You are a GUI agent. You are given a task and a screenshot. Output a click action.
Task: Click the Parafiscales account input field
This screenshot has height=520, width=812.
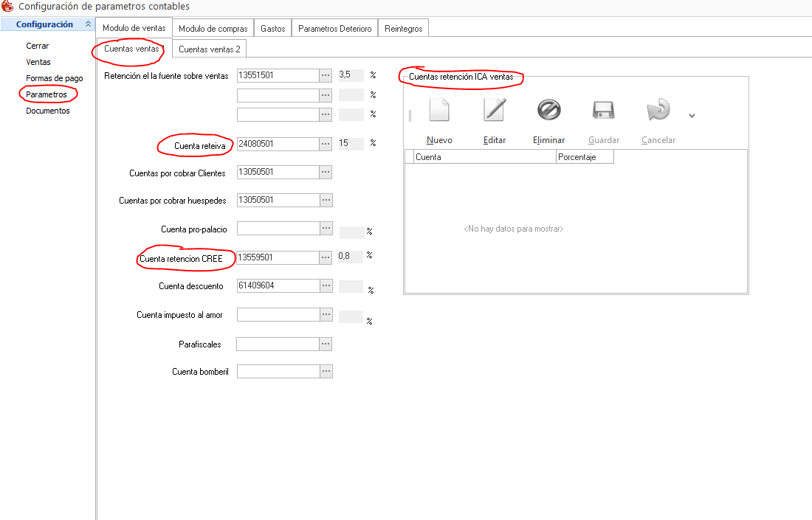tap(278, 344)
